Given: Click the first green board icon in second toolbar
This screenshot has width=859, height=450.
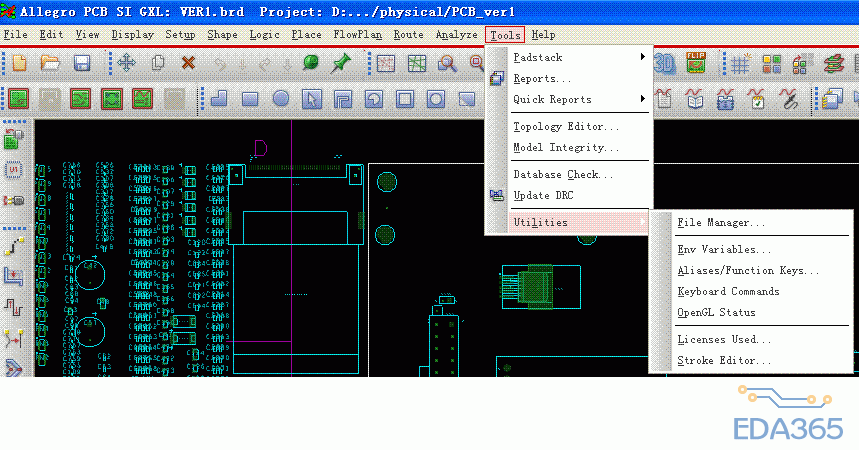Looking at the screenshot, I should pyautogui.click(x=18, y=99).
